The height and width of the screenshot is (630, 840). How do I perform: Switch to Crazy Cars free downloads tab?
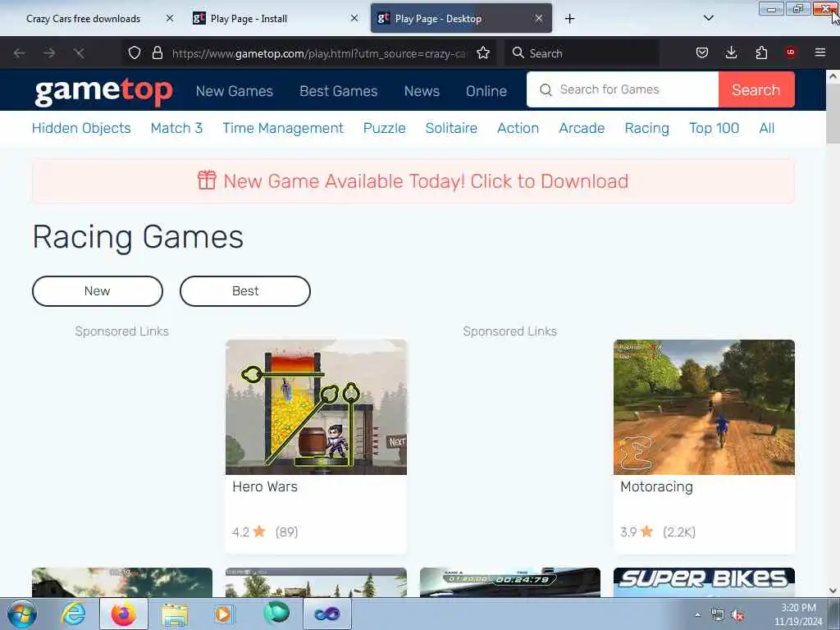[x=83, y=19]
